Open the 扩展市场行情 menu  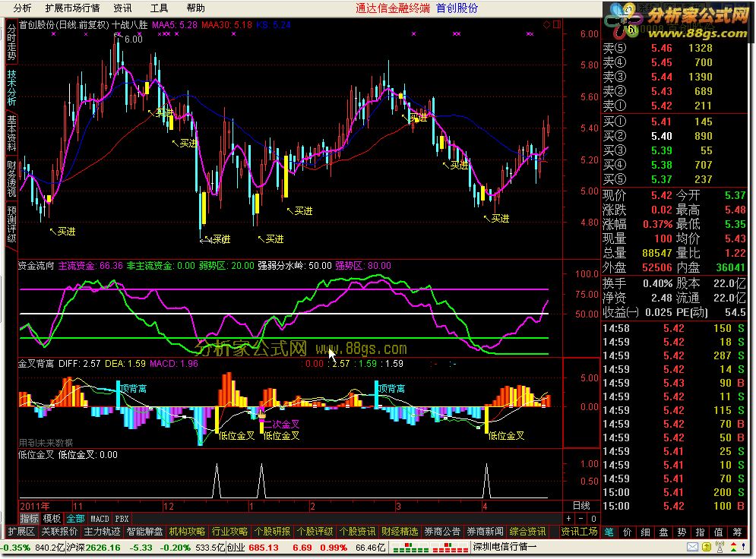click(x=72, y=8)
